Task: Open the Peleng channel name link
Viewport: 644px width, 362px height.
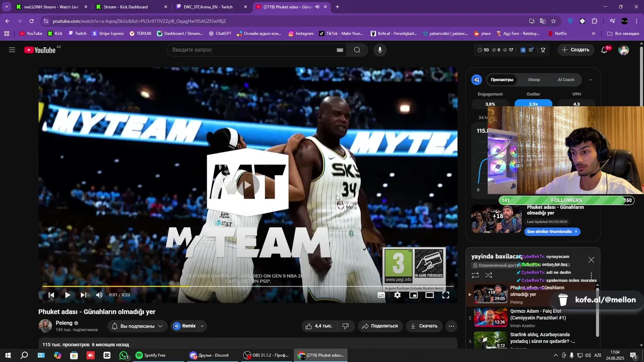Action: click(x=64, y=323)
